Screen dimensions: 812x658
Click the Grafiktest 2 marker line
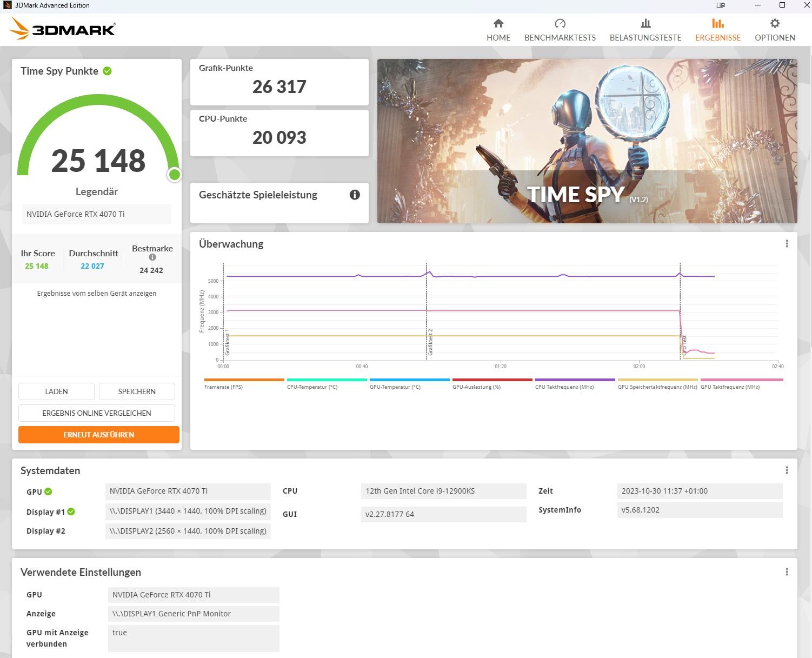427,311
